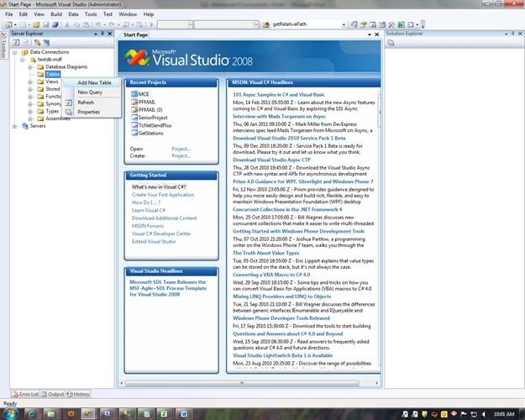
Task: Open the Start Page active files dropdown arrow
Action: [370, 34]
